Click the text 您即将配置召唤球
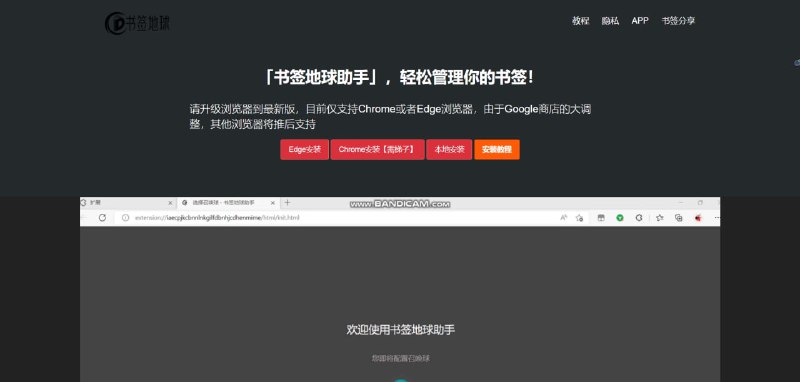The image size is (800, 382). click(401, 358)
